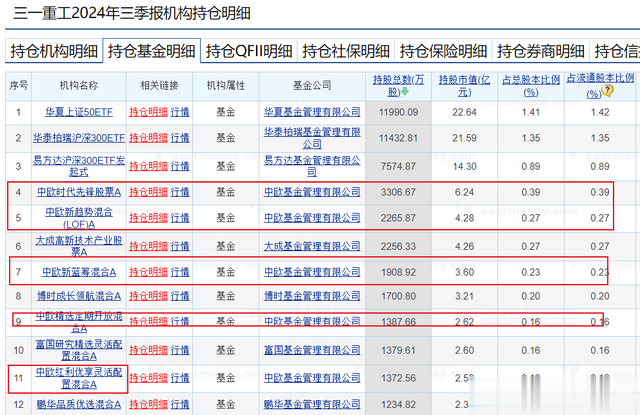This screenshot has width=640, height=415.
Task: Click 持仓明细 for 鹏华品质优选混合A row
Action: (x=149, y=405)
